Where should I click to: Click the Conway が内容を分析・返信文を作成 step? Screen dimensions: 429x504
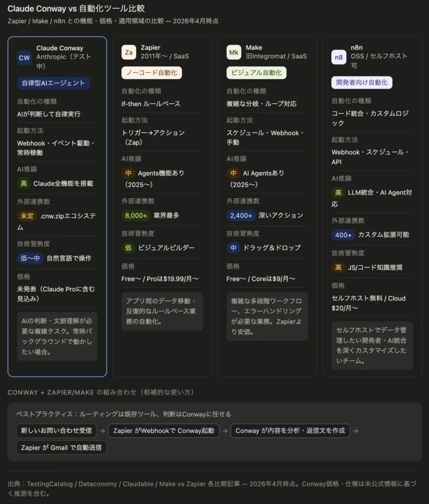[x=290, y=431]
